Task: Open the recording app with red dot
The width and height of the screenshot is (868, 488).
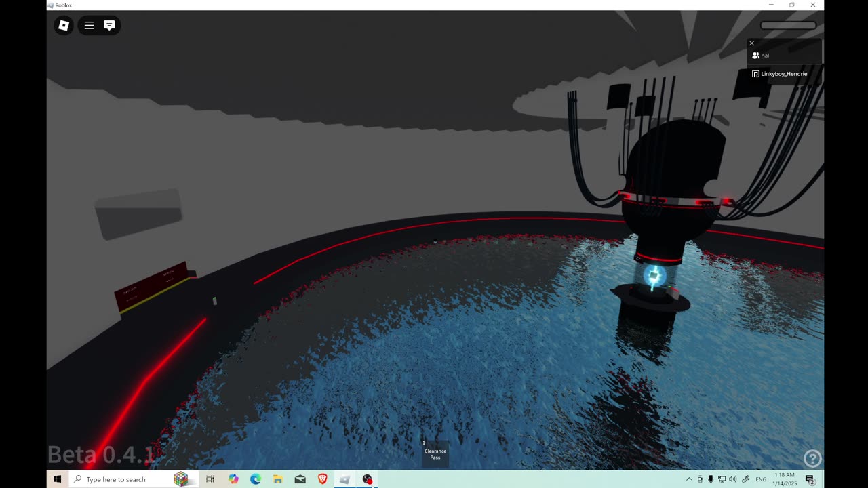Action: pyautogui.click(x=368, y=479)
